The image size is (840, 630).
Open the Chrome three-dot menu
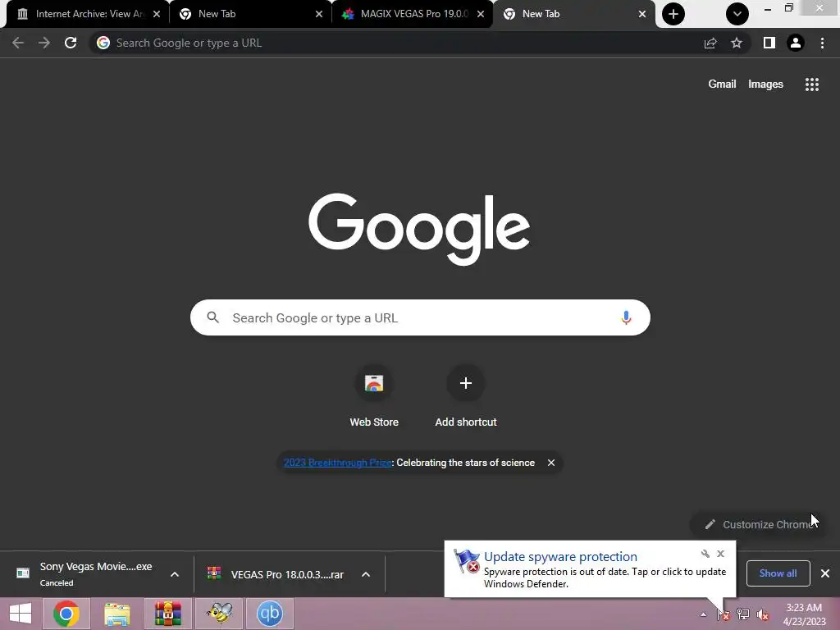click(x=822, y=43)
